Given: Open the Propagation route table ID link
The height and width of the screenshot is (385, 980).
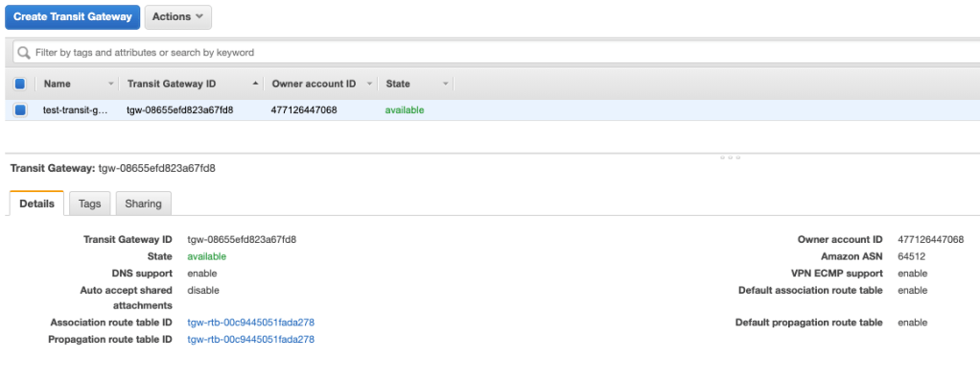Looking at the screenshot, I should click(x=250, y=340).
